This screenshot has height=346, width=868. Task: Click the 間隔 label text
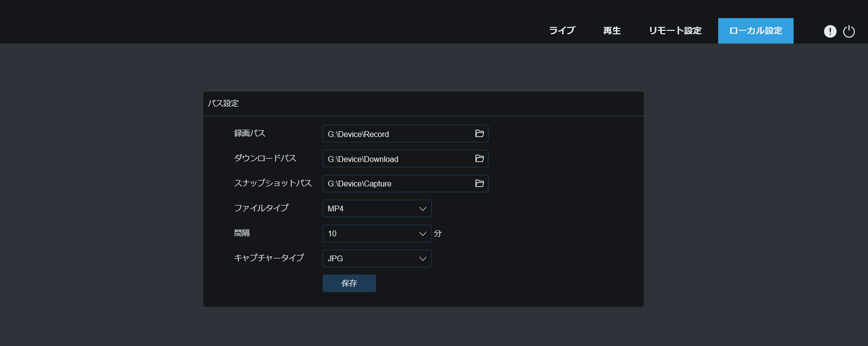[x=242, y=233]
